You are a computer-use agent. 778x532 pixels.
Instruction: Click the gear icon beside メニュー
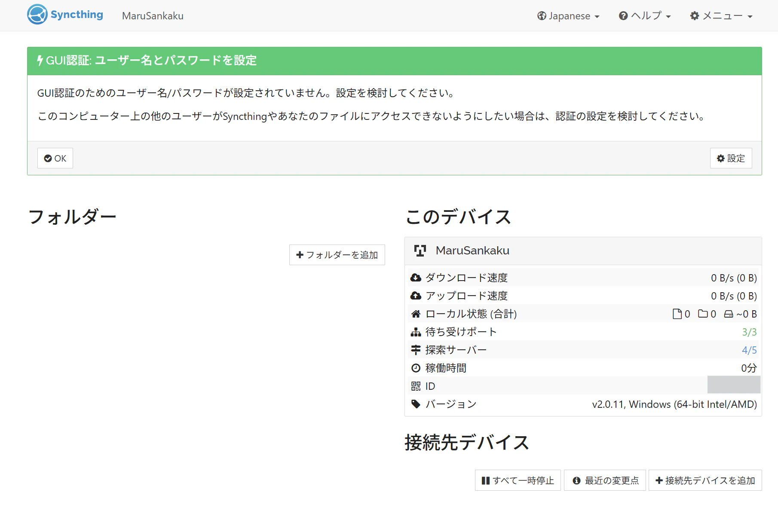pyautogui.click(x=695, y=16)
